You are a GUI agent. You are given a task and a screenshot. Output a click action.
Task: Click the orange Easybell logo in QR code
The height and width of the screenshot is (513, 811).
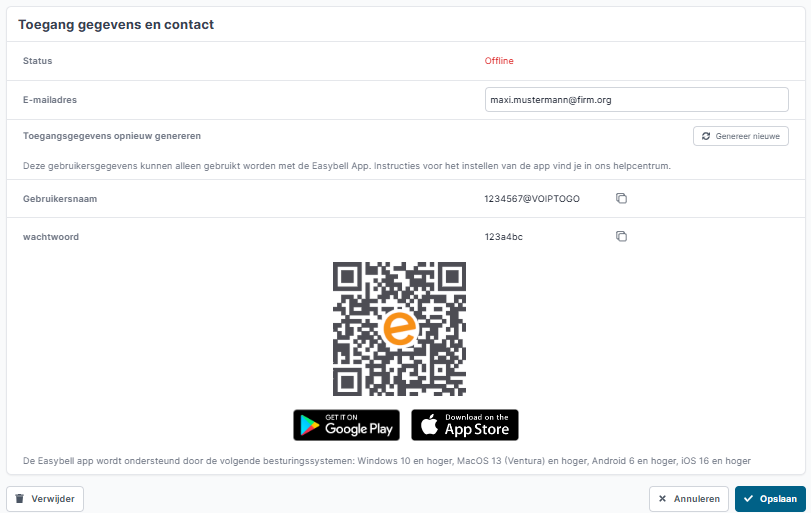pos(399,328)
